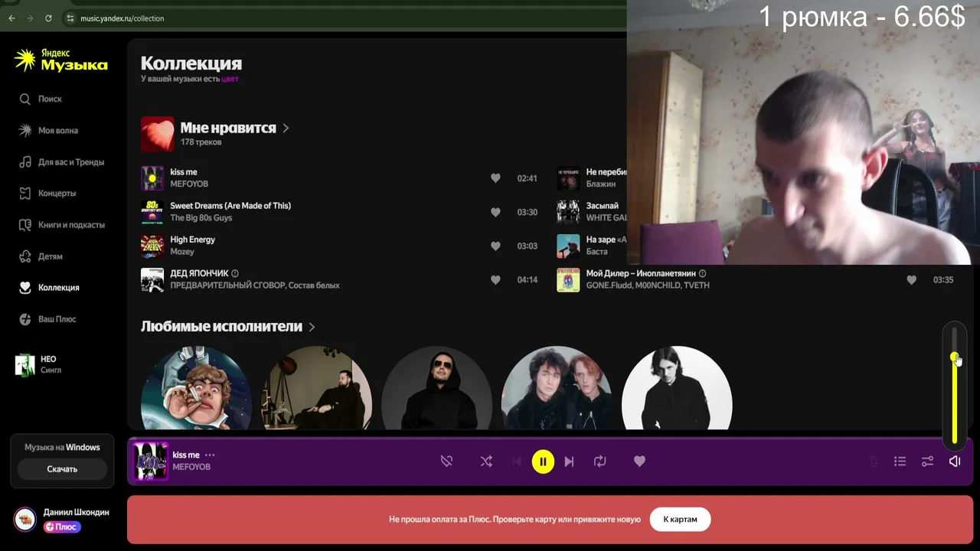The width and height of the screenshot is (980, 551).
Task: Select Коллекция in the sidebar
Action: pos(59,287)
